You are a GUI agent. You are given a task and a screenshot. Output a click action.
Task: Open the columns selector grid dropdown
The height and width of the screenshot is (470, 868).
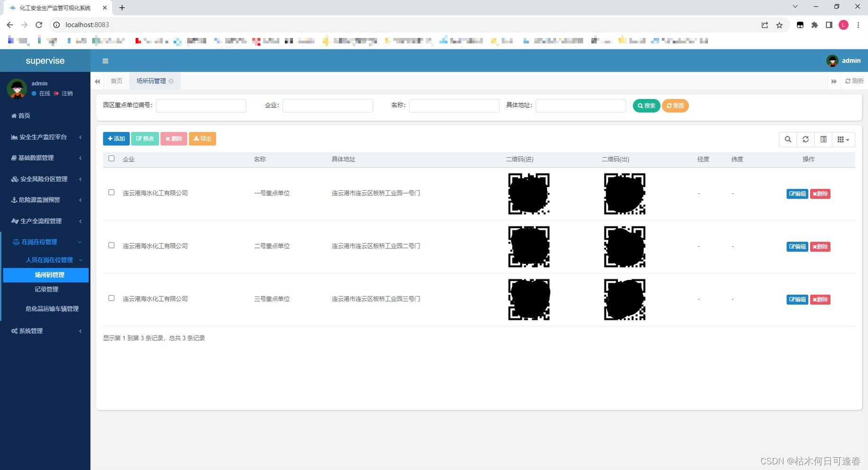pos(843,139)
